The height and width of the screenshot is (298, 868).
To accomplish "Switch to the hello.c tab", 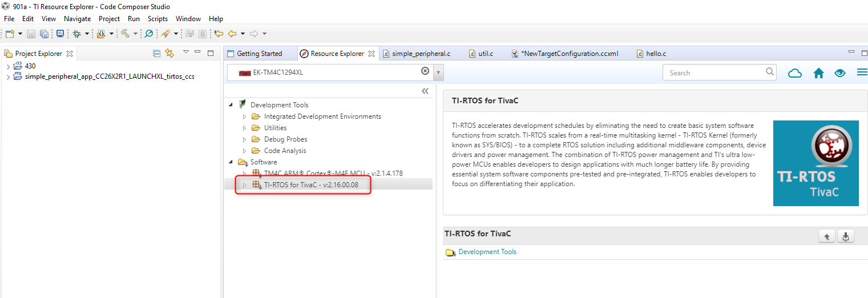I will 656,54.
